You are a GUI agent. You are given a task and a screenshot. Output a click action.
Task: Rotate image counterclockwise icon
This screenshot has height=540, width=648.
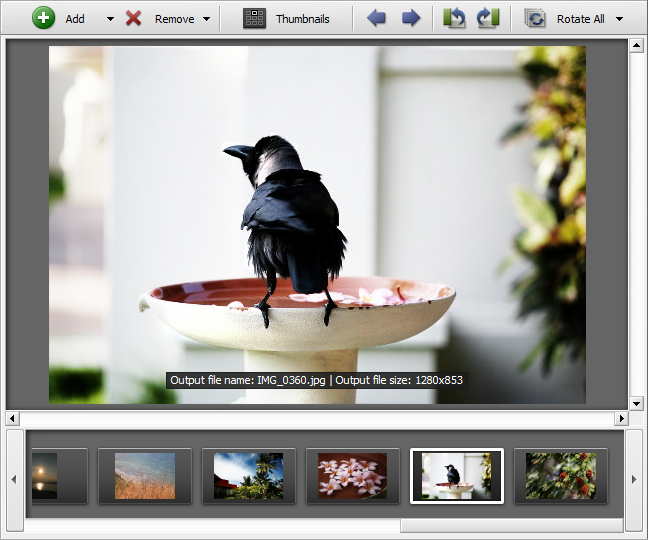click(454, 18)
